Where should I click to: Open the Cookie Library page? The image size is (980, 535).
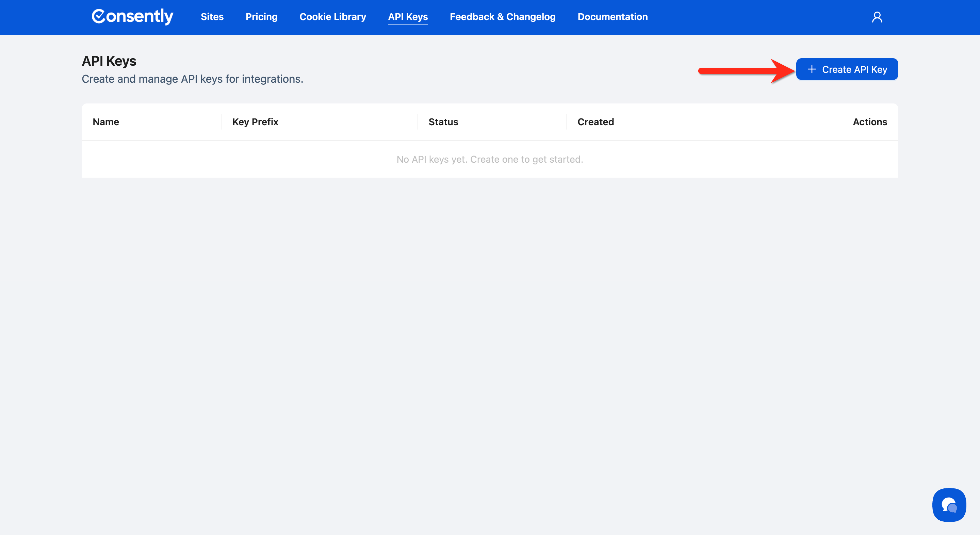[332, 17]
